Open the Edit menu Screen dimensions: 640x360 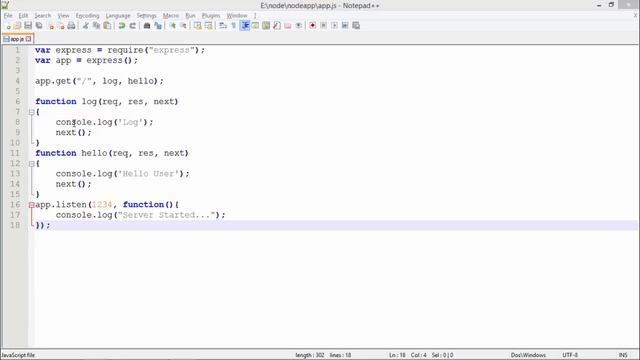click(23, 16)
